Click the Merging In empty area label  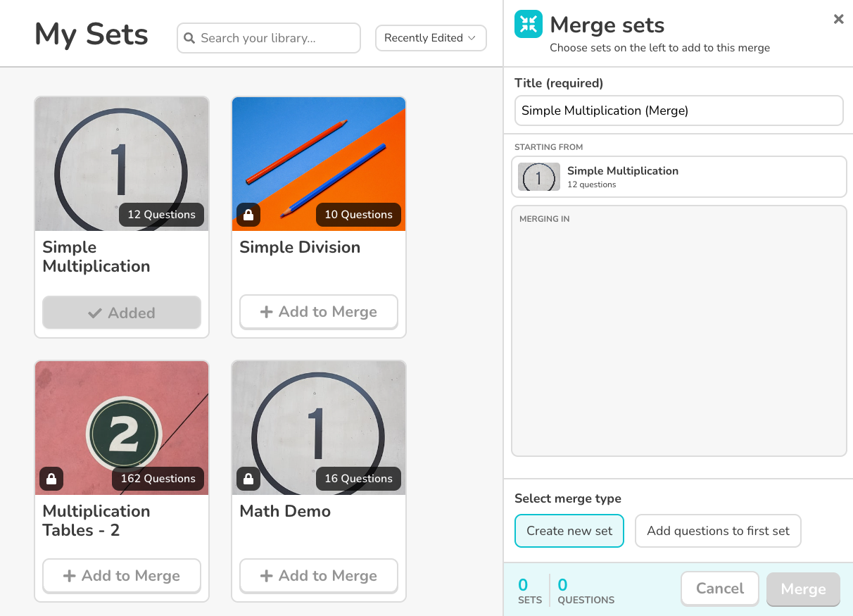point(545,219)
